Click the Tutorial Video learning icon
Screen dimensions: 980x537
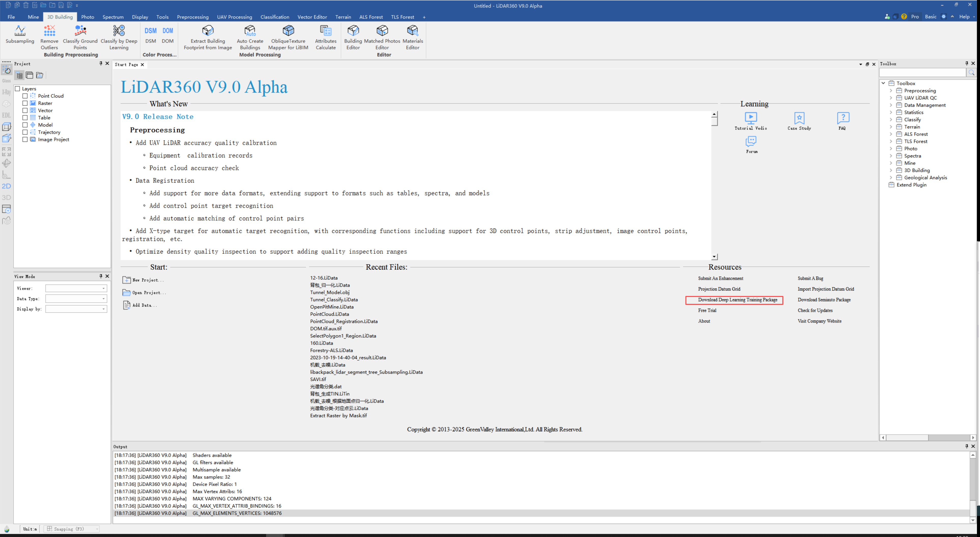point(751,118)
